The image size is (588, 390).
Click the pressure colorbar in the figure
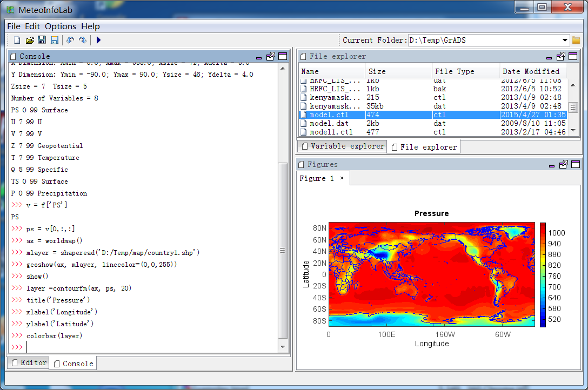click(x=543, y=274)
